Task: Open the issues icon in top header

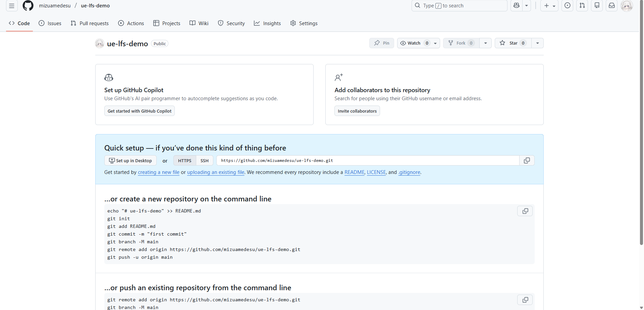Action: click(x=567, y=6)
